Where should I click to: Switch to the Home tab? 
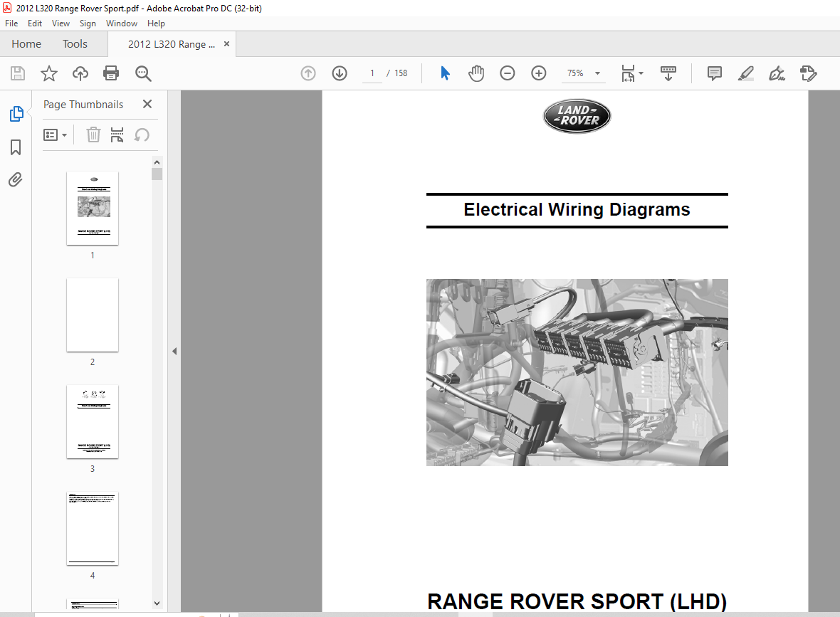26,44
